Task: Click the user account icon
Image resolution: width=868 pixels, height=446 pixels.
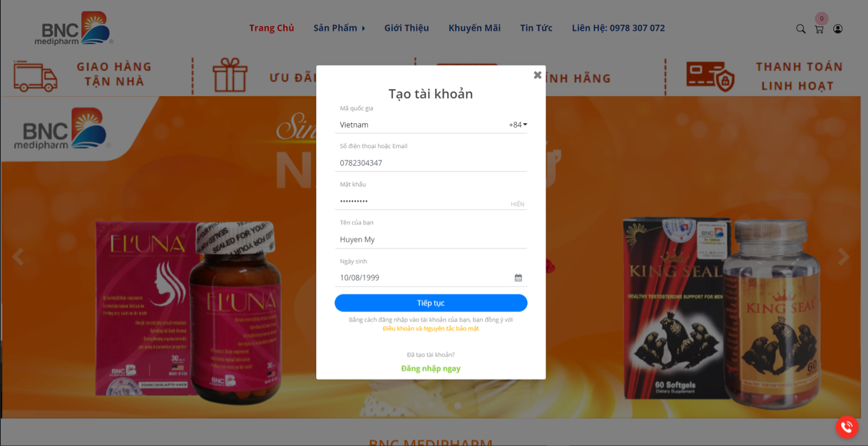Action: point(837,28)
